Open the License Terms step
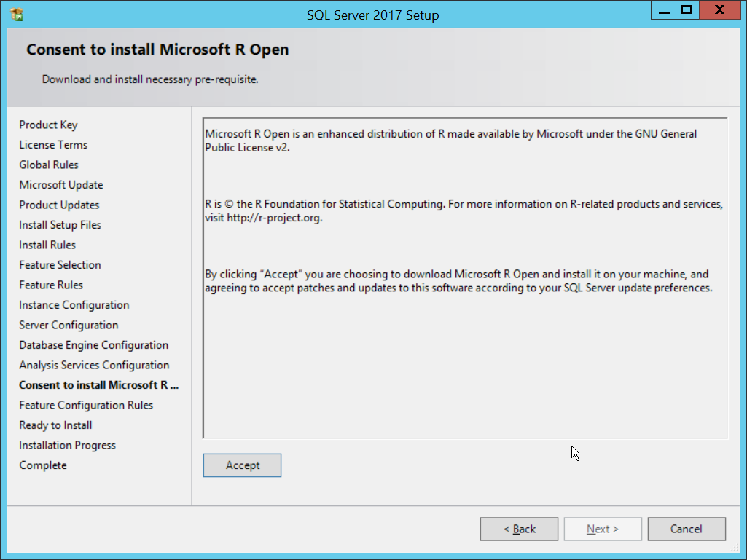Image resolution: width=747 pixels, height=560 pixels. pyautogui.click(x=53, y=145)
